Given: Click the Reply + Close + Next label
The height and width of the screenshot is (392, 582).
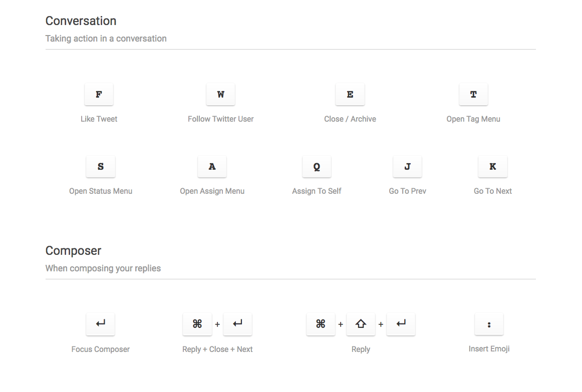Looking at the screenshot, I should [217, 349].
